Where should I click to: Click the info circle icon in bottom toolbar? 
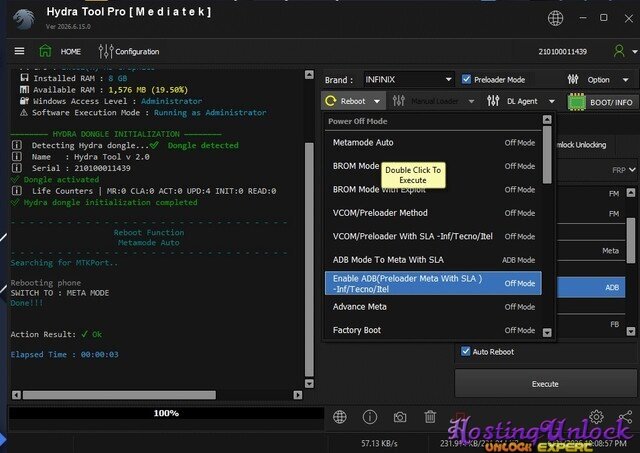click(369, 417)
